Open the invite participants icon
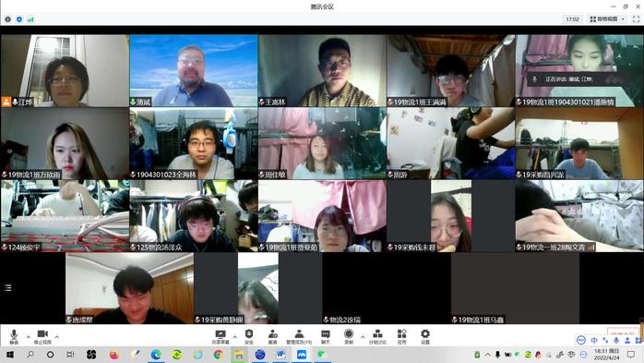This screenshot has height=363, width=644. (273, 337)
